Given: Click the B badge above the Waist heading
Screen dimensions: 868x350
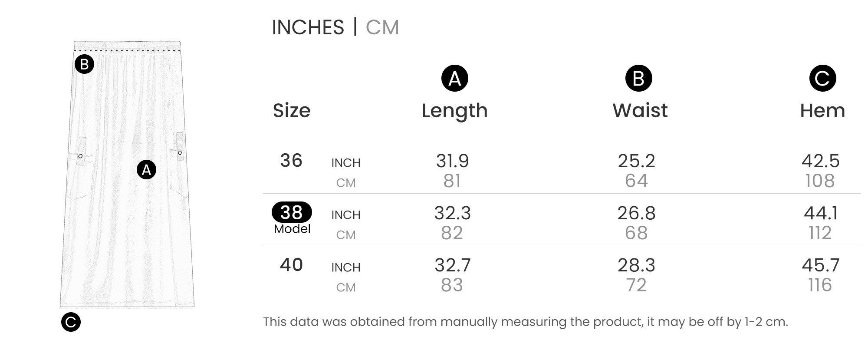Looking at the screenshot, I should [638, 79].
